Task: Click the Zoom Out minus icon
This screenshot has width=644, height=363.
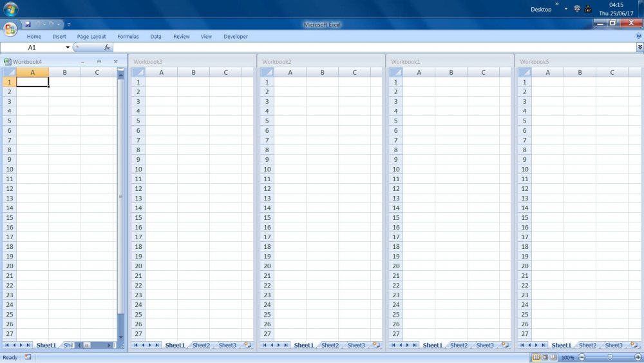Action: click(x=582, y=357)
